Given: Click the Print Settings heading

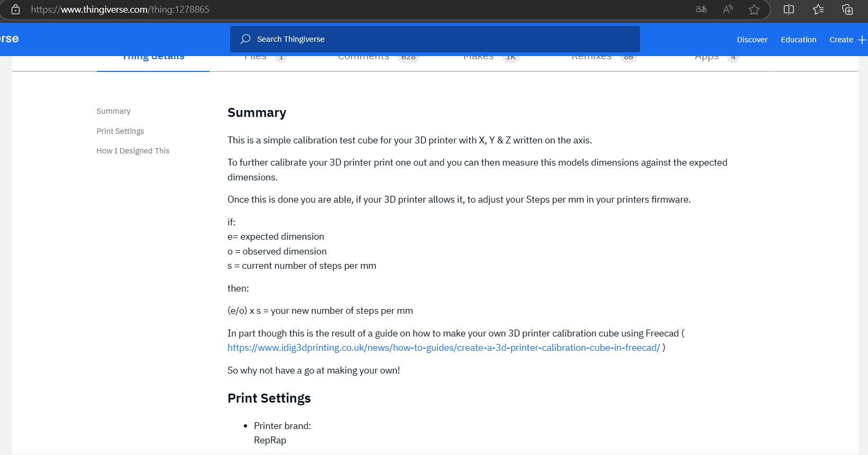Looking at the screenshot, I should tap(269, 398).
